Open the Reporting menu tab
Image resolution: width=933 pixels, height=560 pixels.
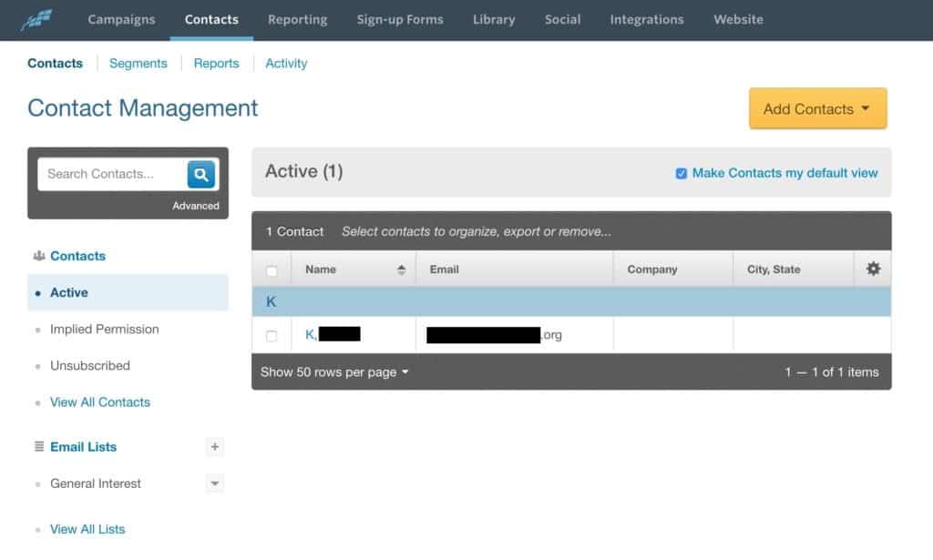point(298,20)
